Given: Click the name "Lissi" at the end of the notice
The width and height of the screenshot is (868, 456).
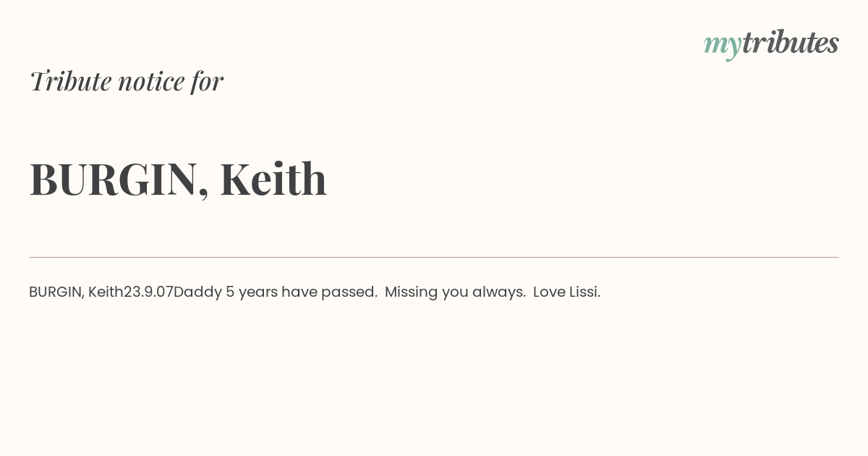Looking at the screenshot, I should point(583,292).
